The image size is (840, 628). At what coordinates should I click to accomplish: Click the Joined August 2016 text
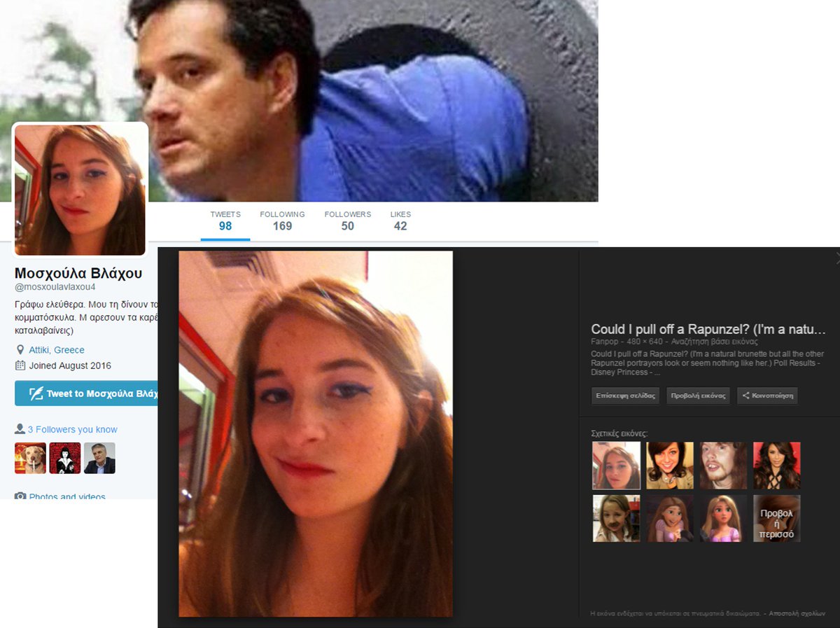click(x=70, y=365)
